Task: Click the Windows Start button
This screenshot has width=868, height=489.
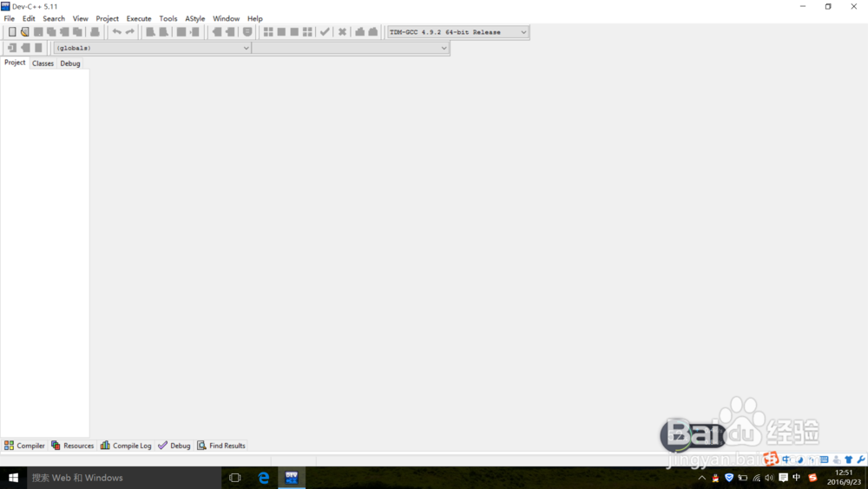Action: click(13, 478)
